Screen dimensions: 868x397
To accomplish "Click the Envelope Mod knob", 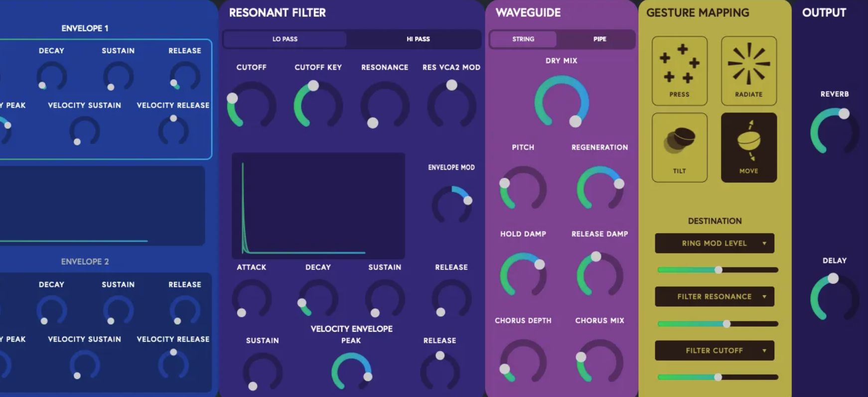I will 451,205.
